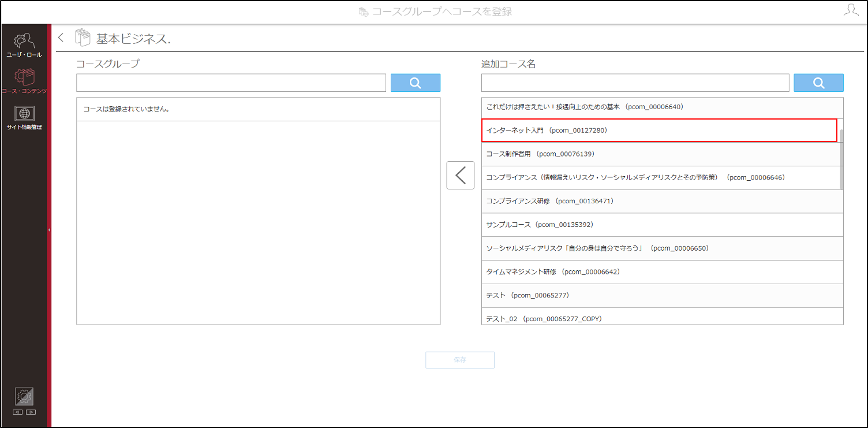Select course タイムマネジメント研修 (pcom_00006642)

point(662,272)
